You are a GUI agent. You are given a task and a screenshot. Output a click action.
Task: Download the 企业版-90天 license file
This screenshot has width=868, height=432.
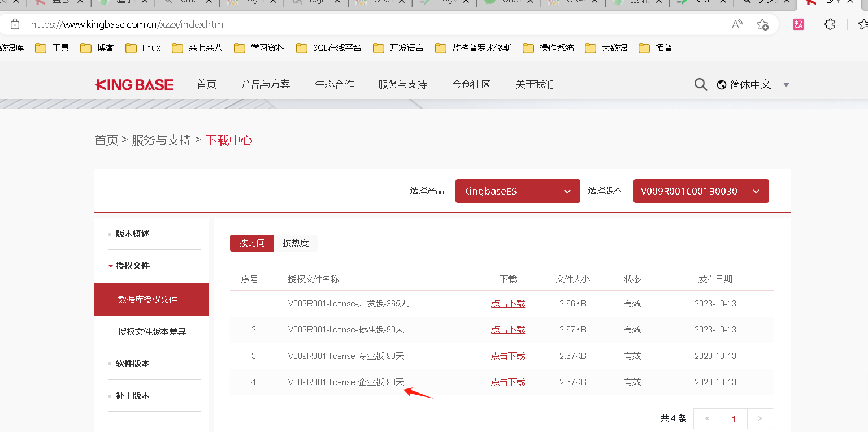click(x=508, y=382)
